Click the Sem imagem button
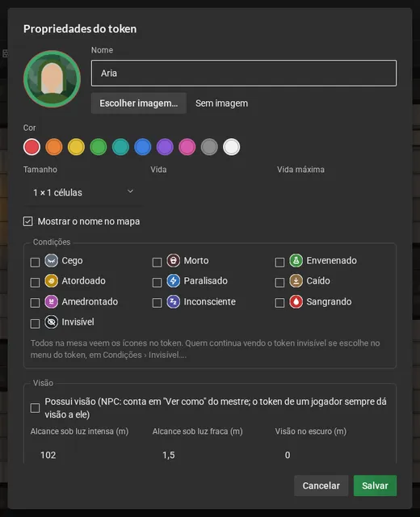This screenshot has width=420, height=517. point(221,103)
